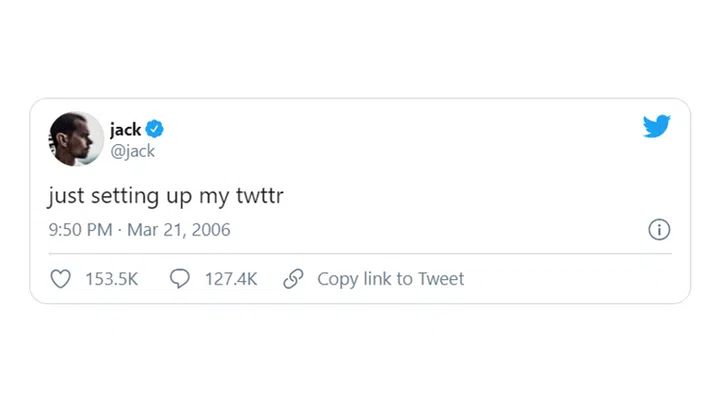Screen dimensions: 720x405
Task: Select Copy link to Tweet label
Action: (x=391, y=279)
